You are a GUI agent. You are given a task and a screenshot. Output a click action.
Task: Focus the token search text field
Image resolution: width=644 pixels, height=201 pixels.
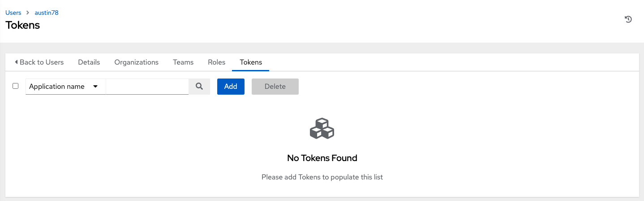[x=147, y=87]
